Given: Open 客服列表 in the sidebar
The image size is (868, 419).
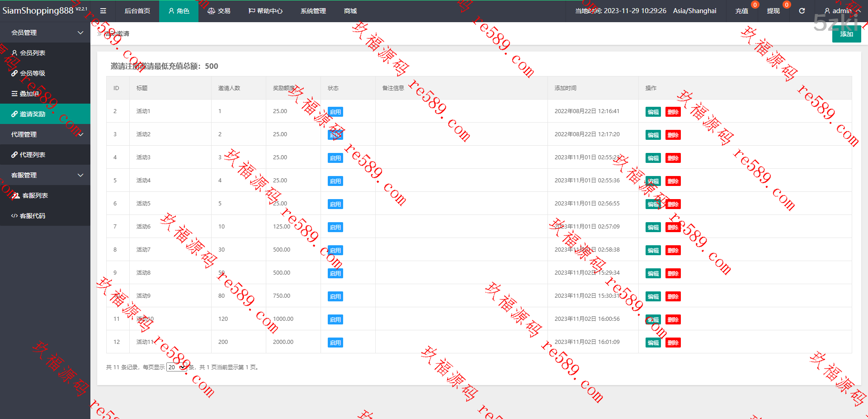Looking at the screenshot, I should click(x=34, y=195).
